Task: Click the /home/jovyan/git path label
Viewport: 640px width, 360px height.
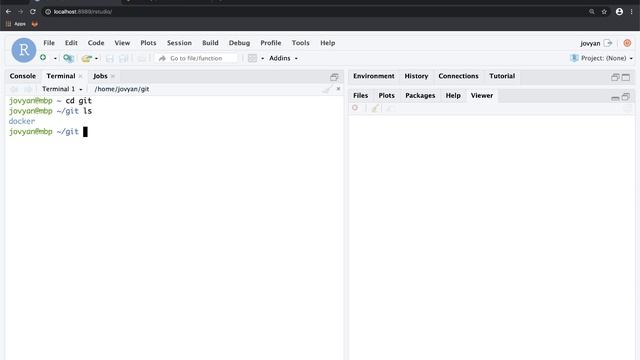Action: [122, 89]
